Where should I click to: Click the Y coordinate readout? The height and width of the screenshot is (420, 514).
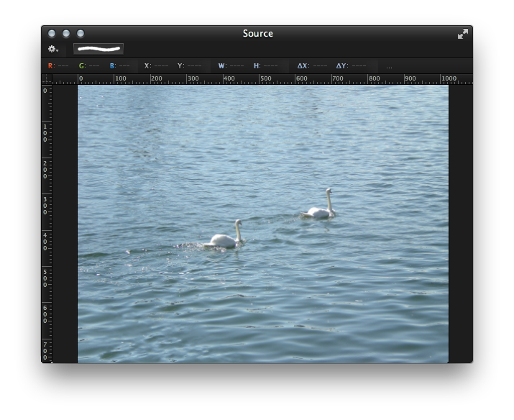pyautogui.click(x=189, y=66)
